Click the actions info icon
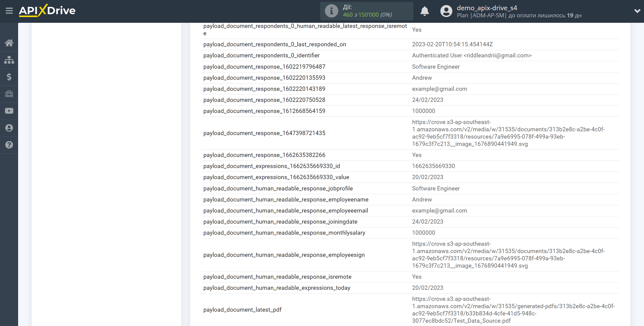644x326 pixels. tap(331, 11)
